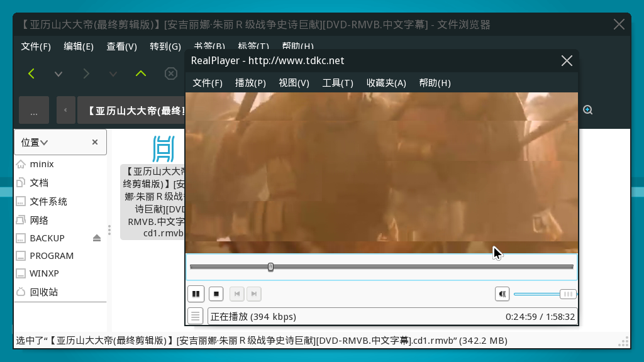The width and height of the screenshot is (644, 362).
Task: Click the zoom in magnifier icon
Action: pyautogui.click(x=588, y=110)
